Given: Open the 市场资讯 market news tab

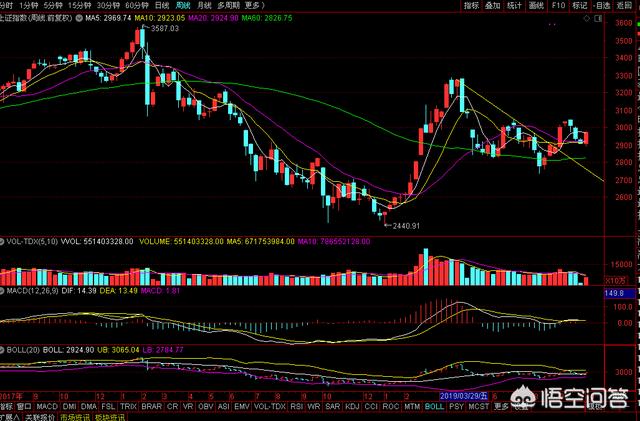Looking at the screenshot, I should pos(70,417).
